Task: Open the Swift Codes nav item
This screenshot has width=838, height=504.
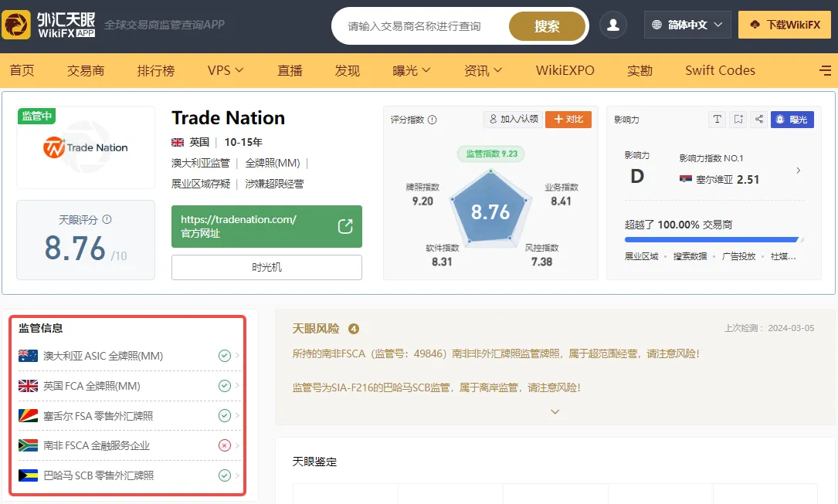Action: click(720, 70)
